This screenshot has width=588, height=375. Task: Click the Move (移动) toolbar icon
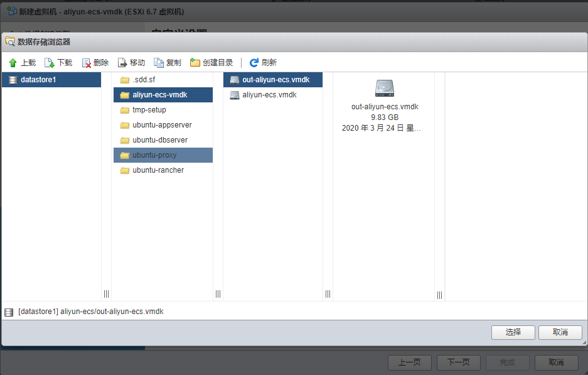pyautogui.click(x=122, y=63)
